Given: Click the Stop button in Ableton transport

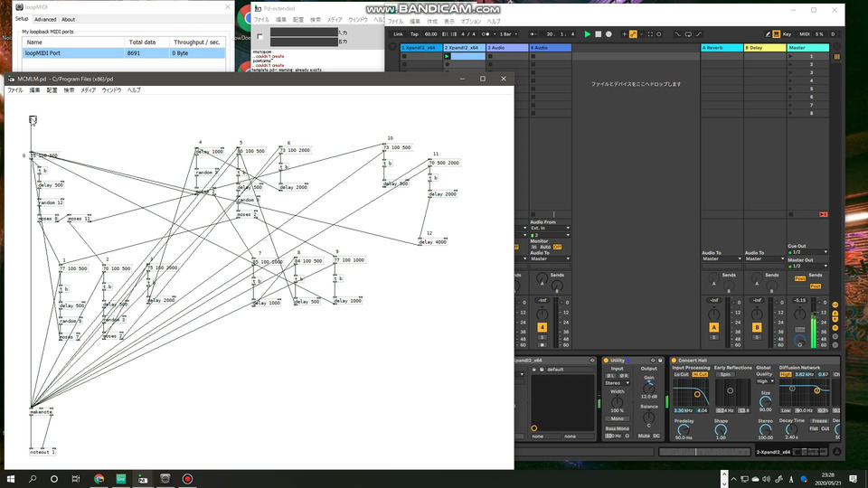Looking at the screenshot, I should [598, 34].
